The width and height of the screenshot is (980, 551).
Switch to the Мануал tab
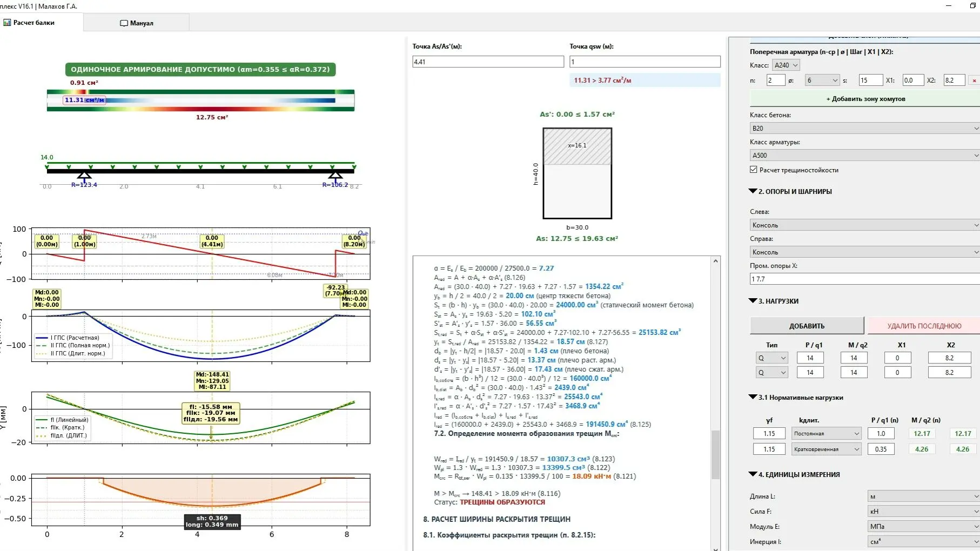[137, 23]
